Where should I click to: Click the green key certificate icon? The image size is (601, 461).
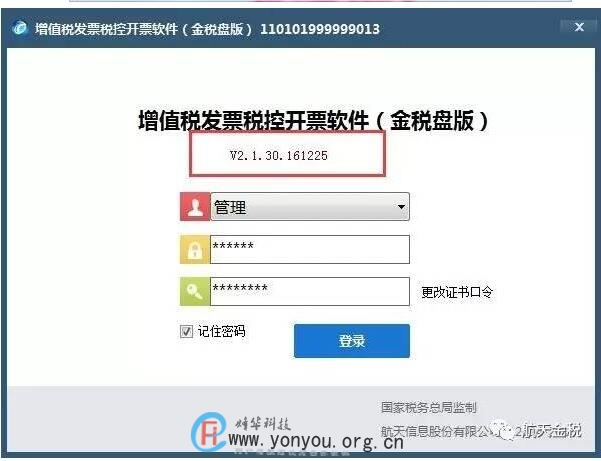tap(195, 292)
